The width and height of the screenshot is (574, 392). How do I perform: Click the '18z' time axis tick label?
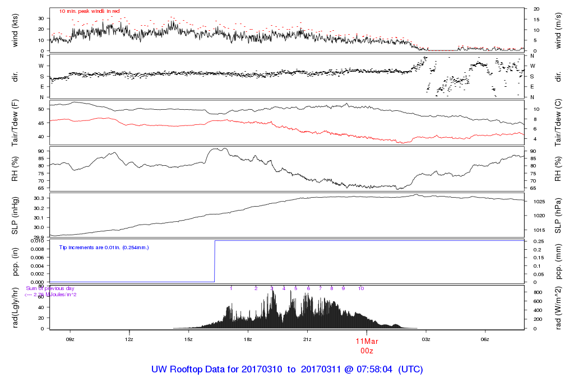[248, 339]
